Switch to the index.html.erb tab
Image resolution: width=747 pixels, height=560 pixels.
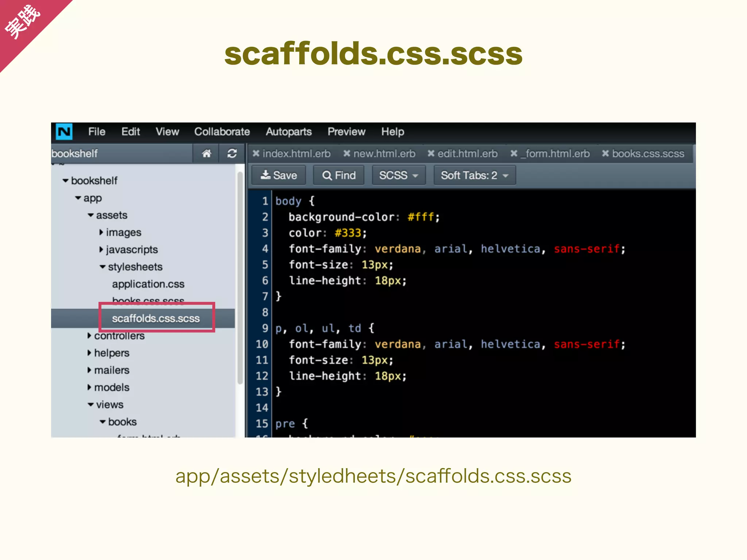tap(297, 153)
